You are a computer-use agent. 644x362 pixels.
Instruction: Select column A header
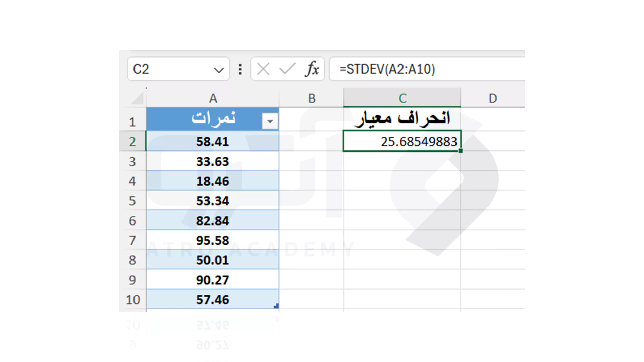click(x=213, y=98)
